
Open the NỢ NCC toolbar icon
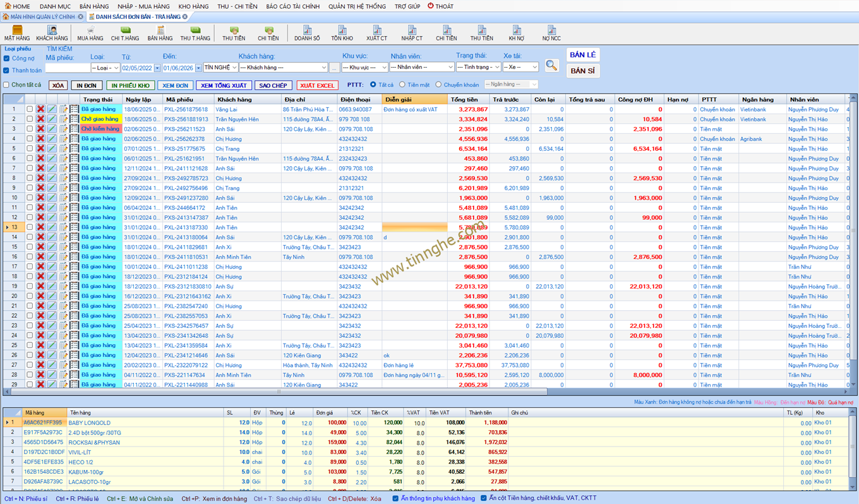(x=551, y=33)
